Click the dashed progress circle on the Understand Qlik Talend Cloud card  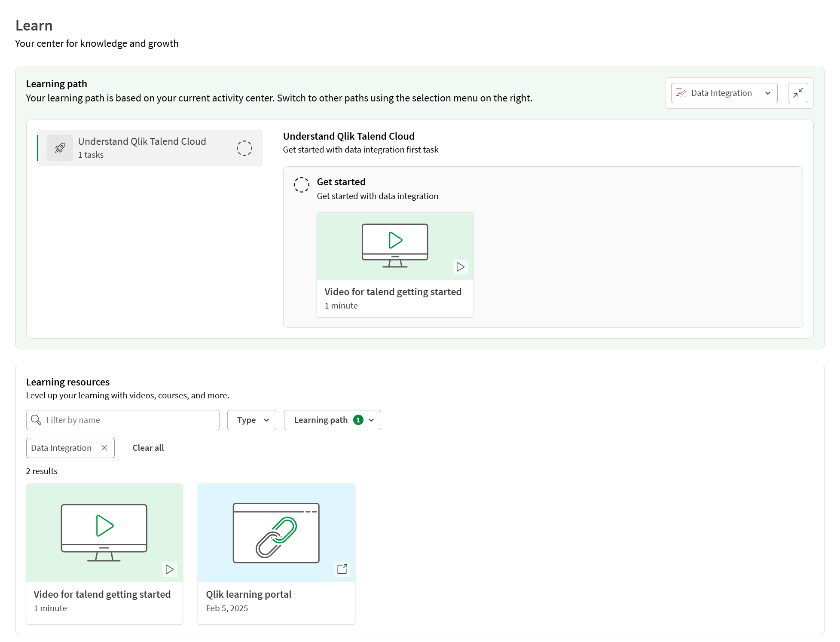(x=244, y=148)
